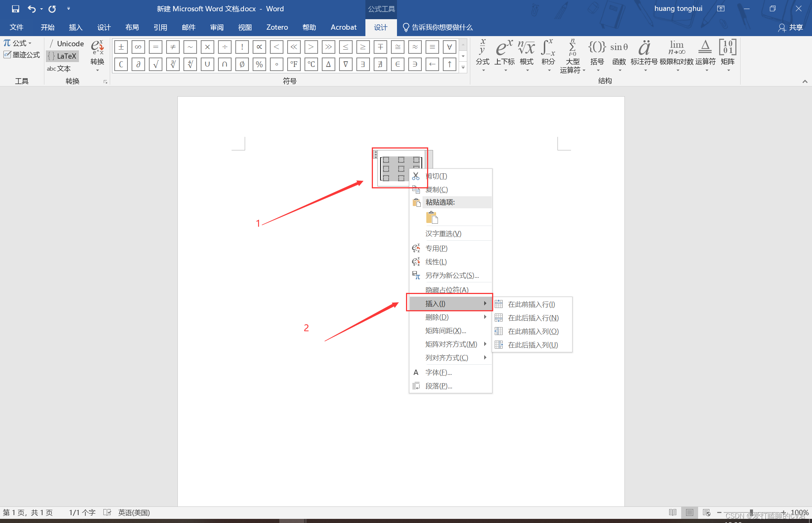Toggle LaTeX conversion format
The width and height of the screenshot is (812, 523).
62,56
